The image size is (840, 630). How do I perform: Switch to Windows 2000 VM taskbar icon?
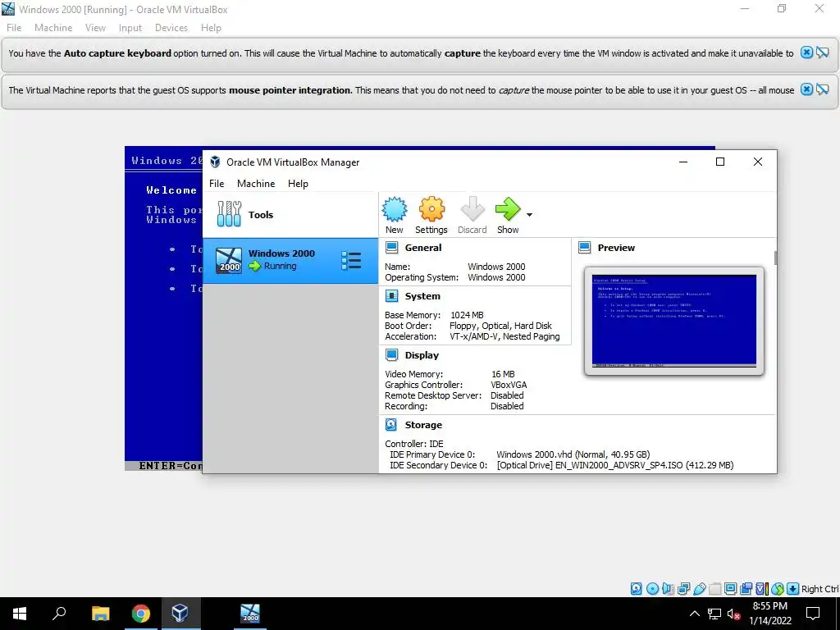[x=250, y=614]
